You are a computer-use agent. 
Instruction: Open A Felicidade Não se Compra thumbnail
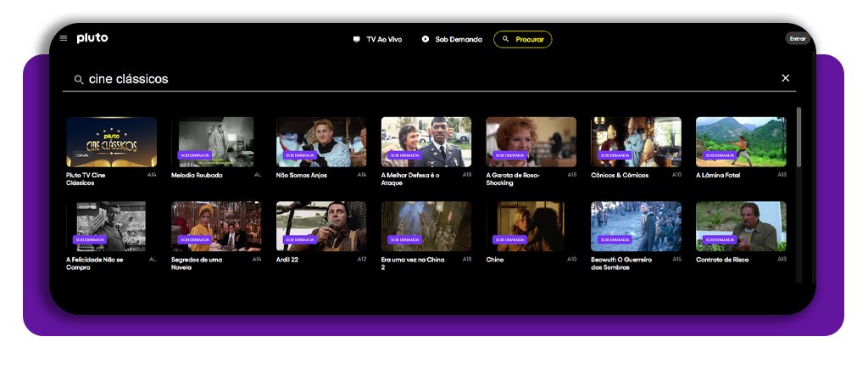[111, 227]
